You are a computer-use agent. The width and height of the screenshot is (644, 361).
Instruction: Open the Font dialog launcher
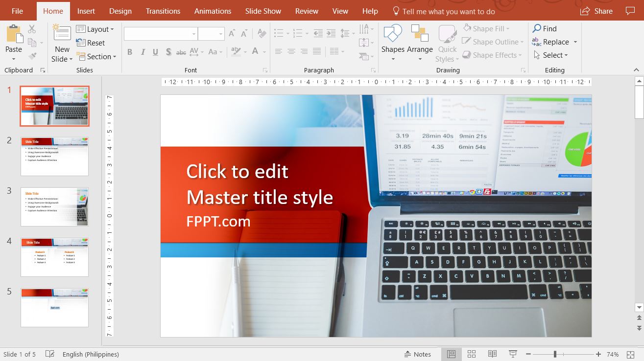click(x=265, y=70)
